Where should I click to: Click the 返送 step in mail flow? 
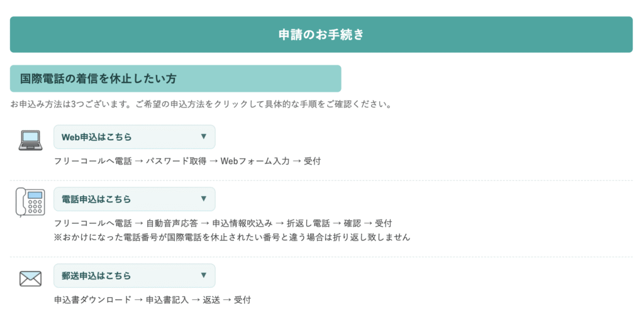click(211, 300)
